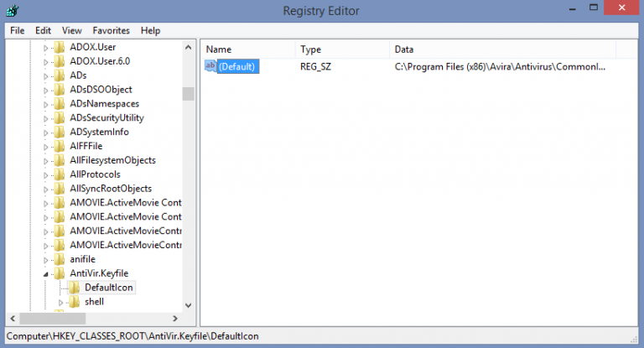Expand the shell subkey arrow
Viewport: 644px width, 348px height.
tap(61, 302)
